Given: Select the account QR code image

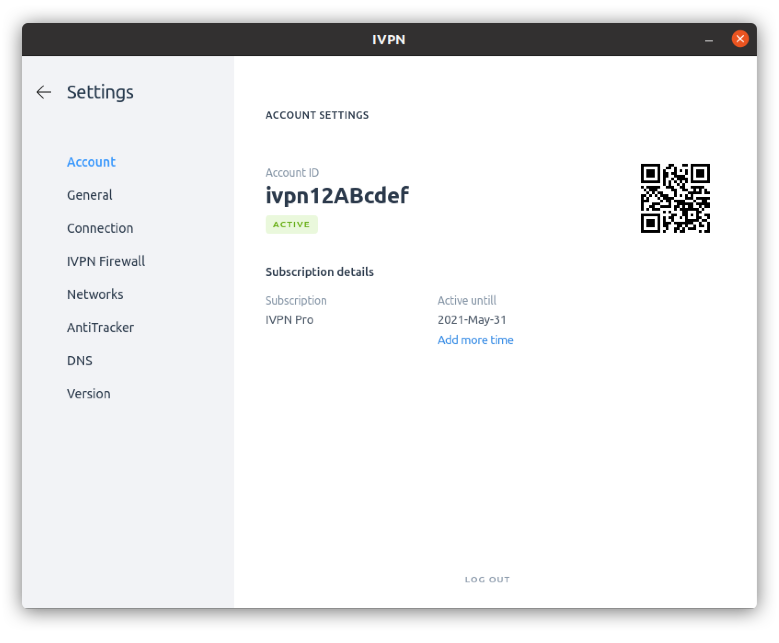Looking at the screenshot, I should coord(675,198).
